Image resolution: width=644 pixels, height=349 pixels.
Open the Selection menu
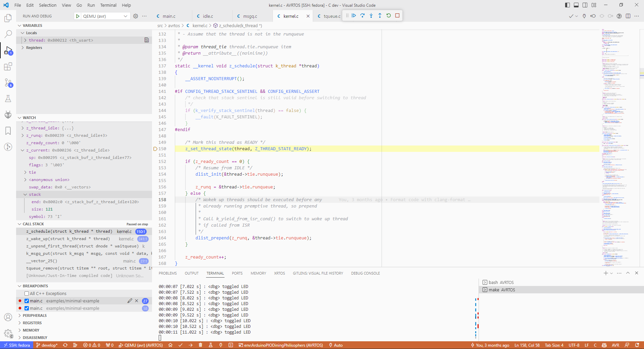pyautogui.click(x=48, y=5)
